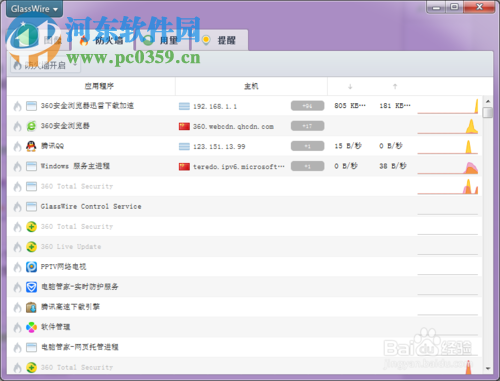Switch to the 防火墙 tab
Screen dimensions: 500x381
103,40
